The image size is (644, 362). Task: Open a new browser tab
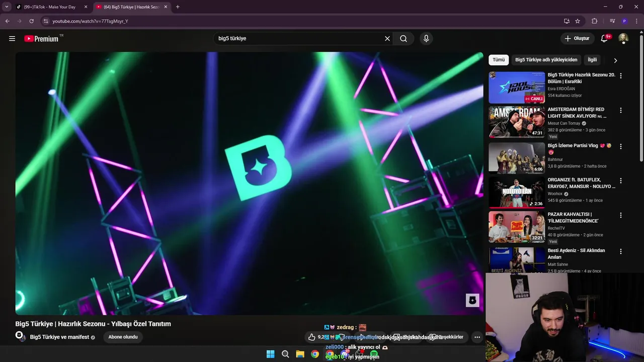point(178,7)
